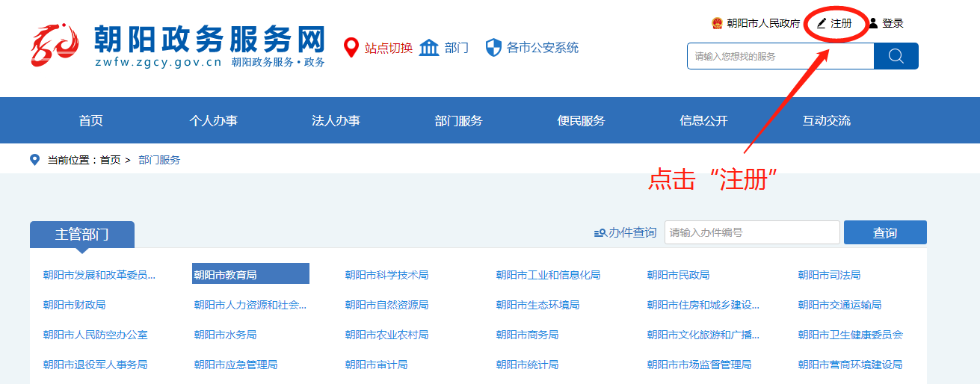Click the pencil icon beside 注册
This screenshot has width=980, height=384.
point(822,23)
